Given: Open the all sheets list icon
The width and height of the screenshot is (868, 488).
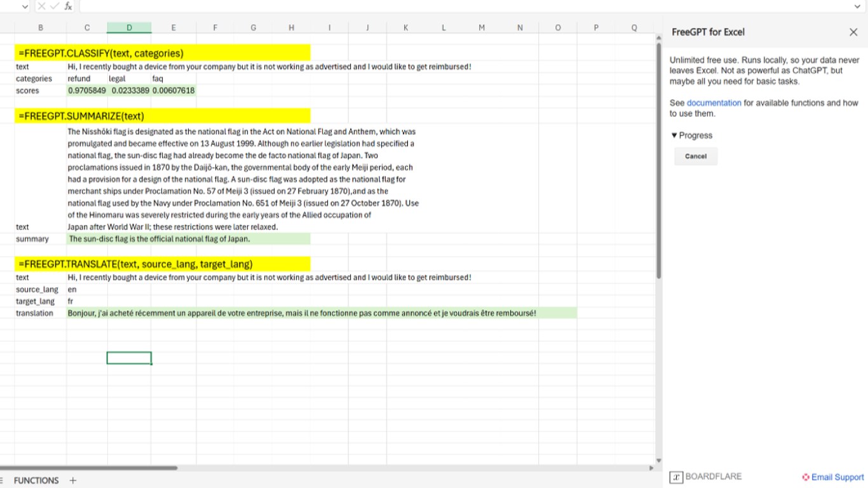Looking at the screenshot, I should coord(3,480).
